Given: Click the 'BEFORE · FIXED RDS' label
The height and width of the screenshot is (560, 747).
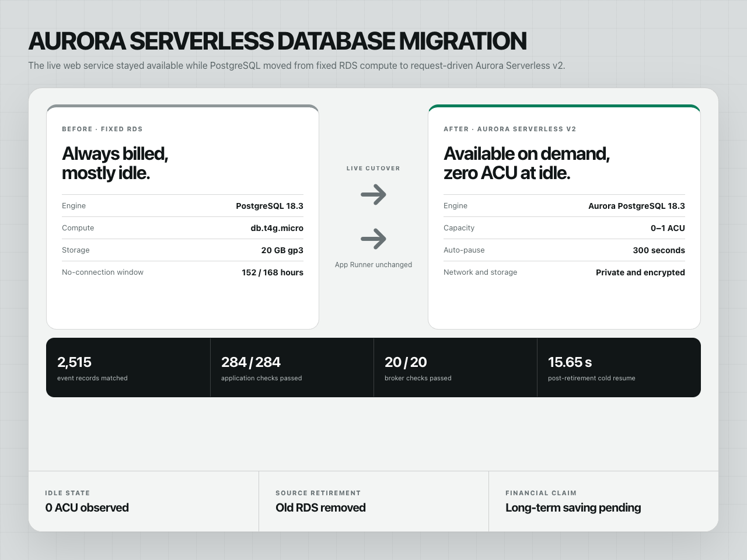Looking at the screenshot, I should click(x=102, y=129).
